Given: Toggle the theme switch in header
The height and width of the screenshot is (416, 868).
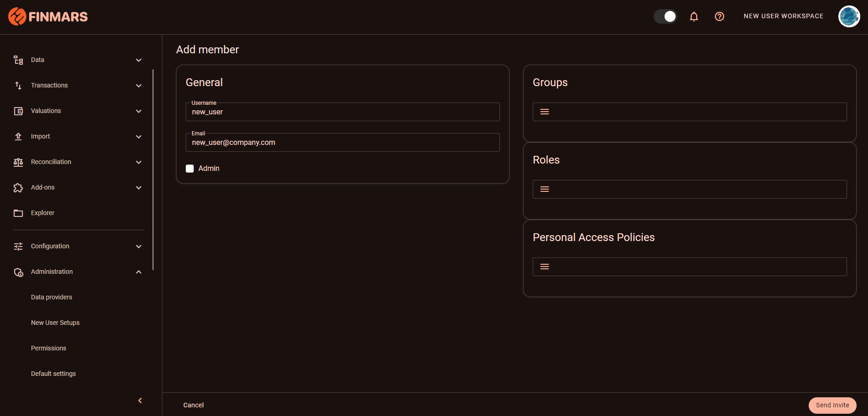Looking at the screenshot, I should [665, 16].
